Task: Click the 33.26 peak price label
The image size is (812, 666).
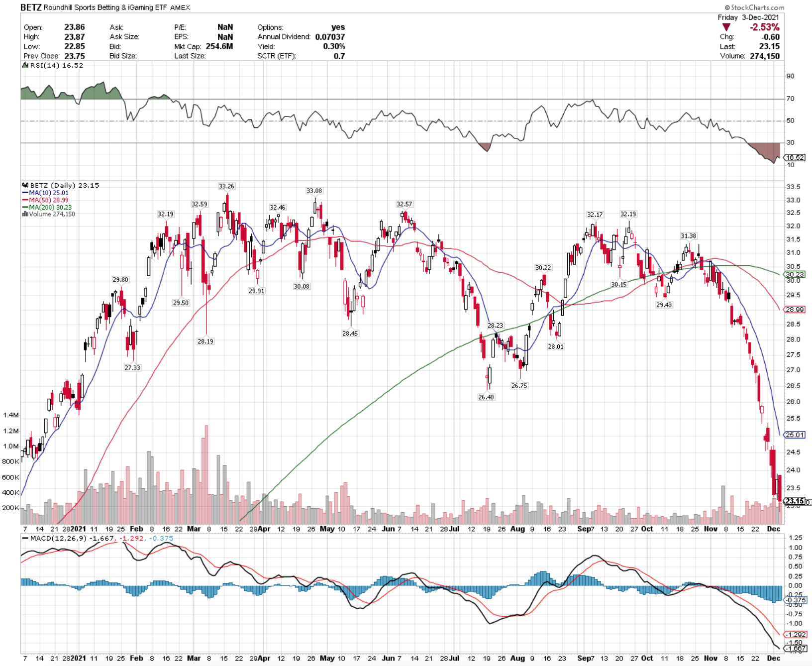Action: pyautogui.click(x=226, y=186)
